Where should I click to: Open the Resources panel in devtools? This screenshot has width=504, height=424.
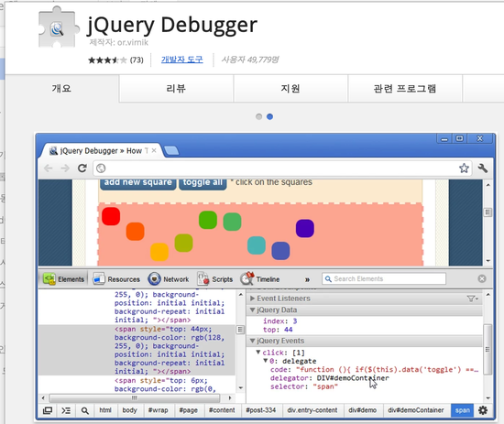(116, 279)
